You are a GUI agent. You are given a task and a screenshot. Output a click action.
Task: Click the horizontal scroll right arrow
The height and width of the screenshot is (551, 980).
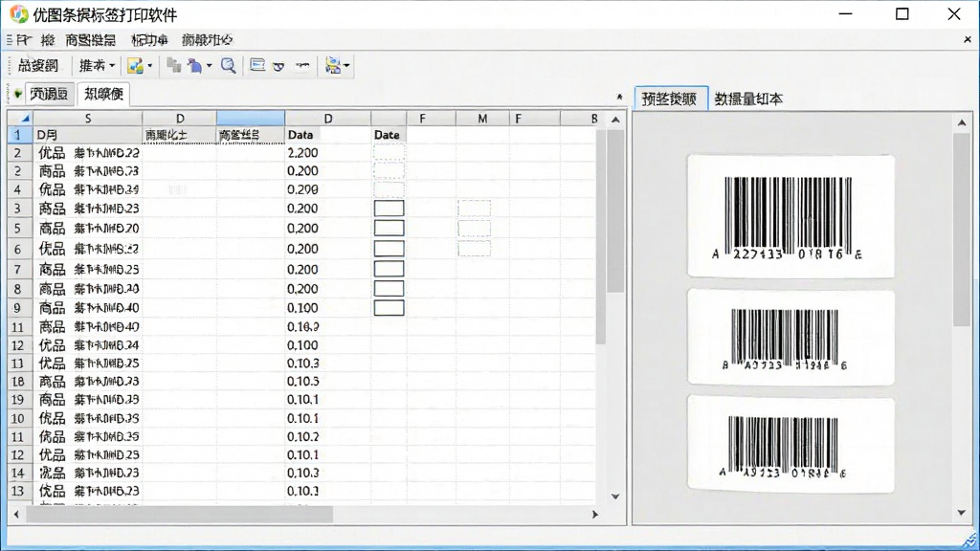[x=595, y=515]
